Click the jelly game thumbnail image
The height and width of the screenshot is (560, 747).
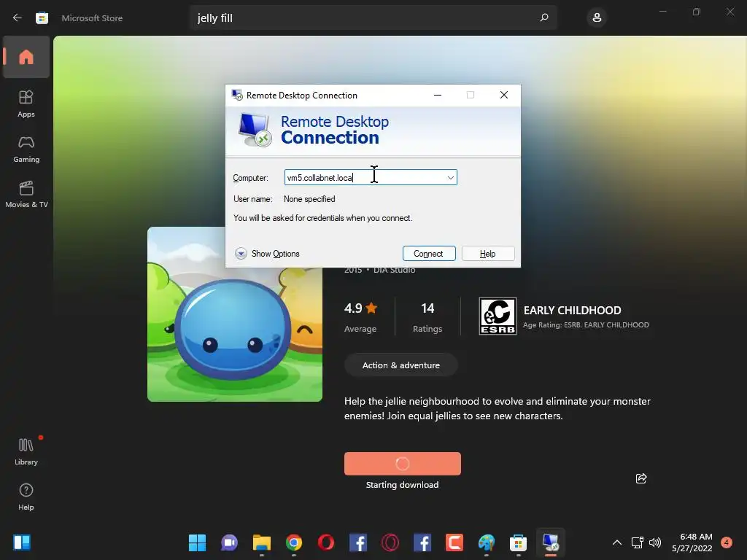(x=235, y=314)
